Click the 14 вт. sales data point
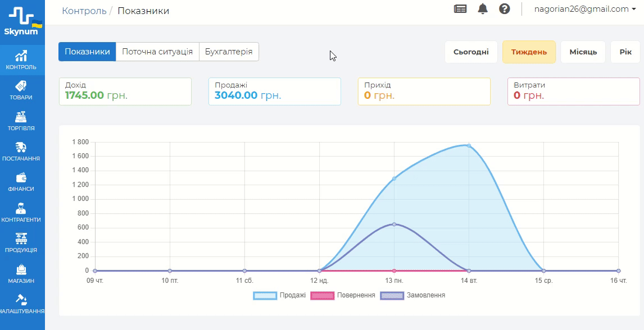 [469, 145]
